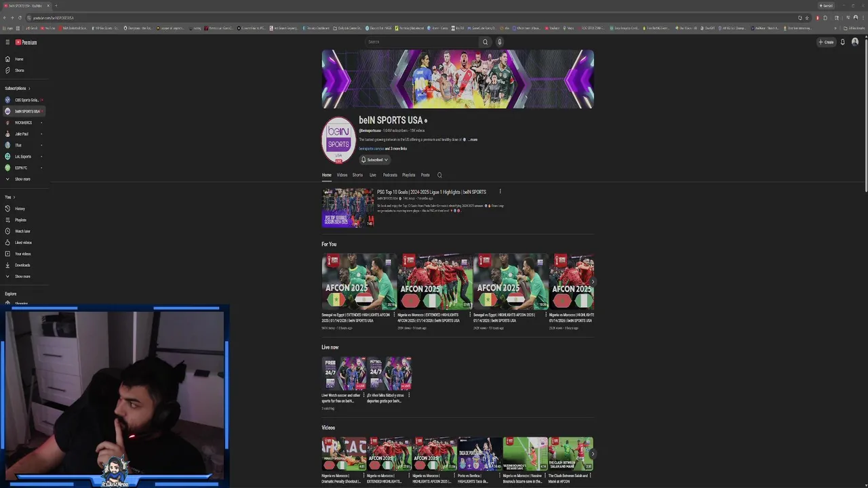Open Shorts in the sidebar

click(19, 70)
